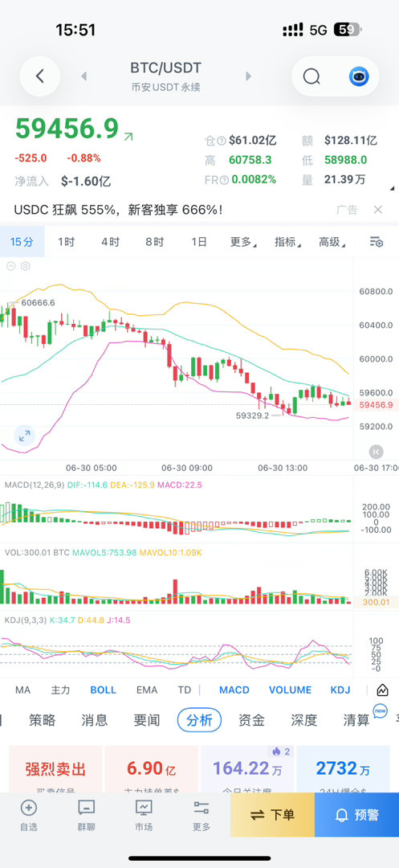Toggle the VOLUME sub-indicator

[290, 690]
